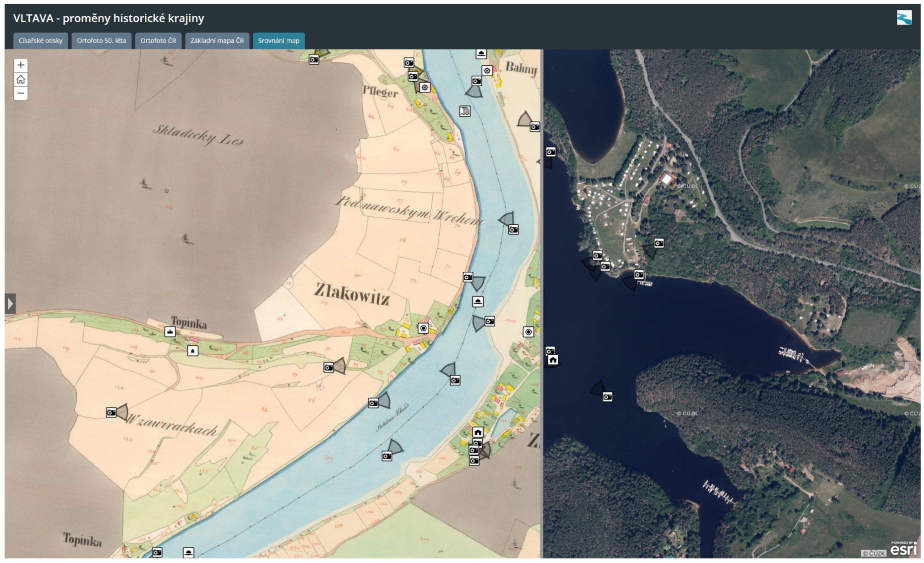Expand the collapsed side panel arrow
This screenshot has width=924, height=563.
10,303
